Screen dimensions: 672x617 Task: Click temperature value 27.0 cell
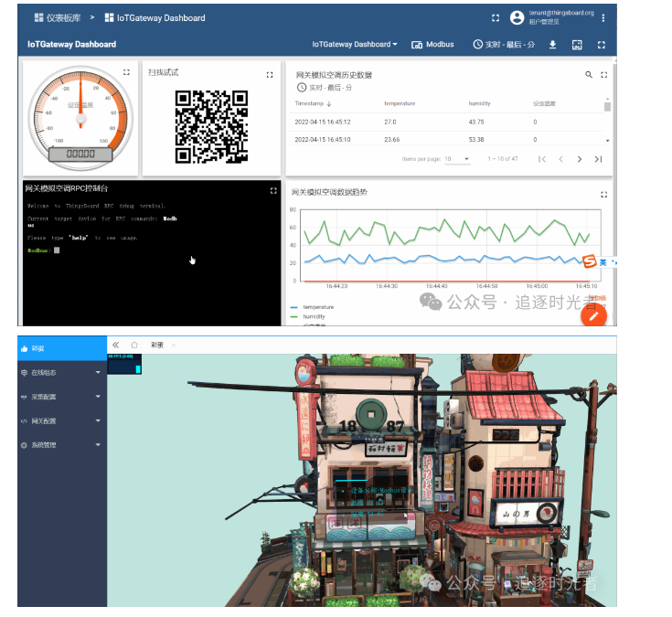pos(390,122)
